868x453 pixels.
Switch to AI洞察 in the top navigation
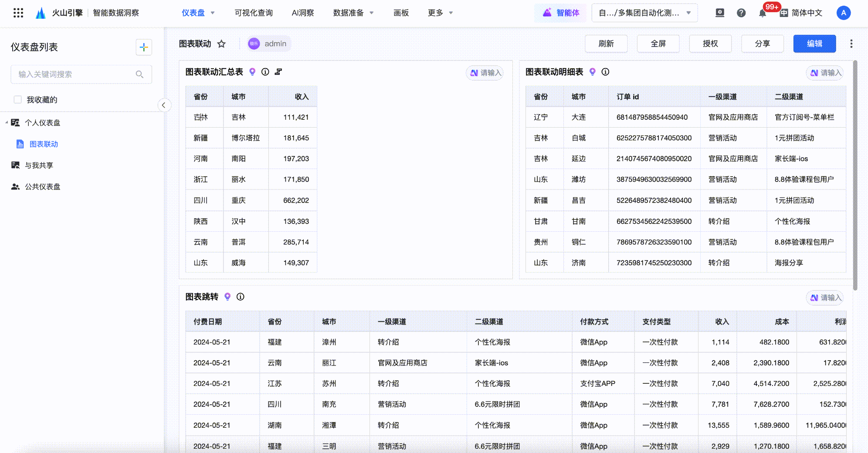pyautogui.click(x=303, y=13)
